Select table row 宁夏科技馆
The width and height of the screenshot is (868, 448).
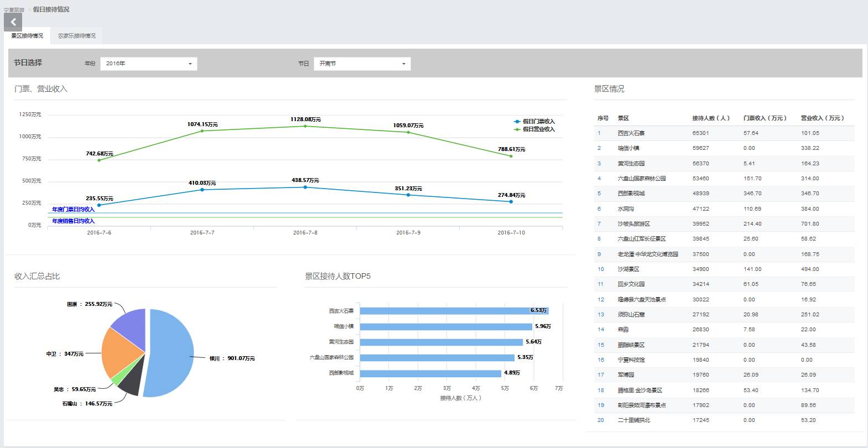coord(723,360)
